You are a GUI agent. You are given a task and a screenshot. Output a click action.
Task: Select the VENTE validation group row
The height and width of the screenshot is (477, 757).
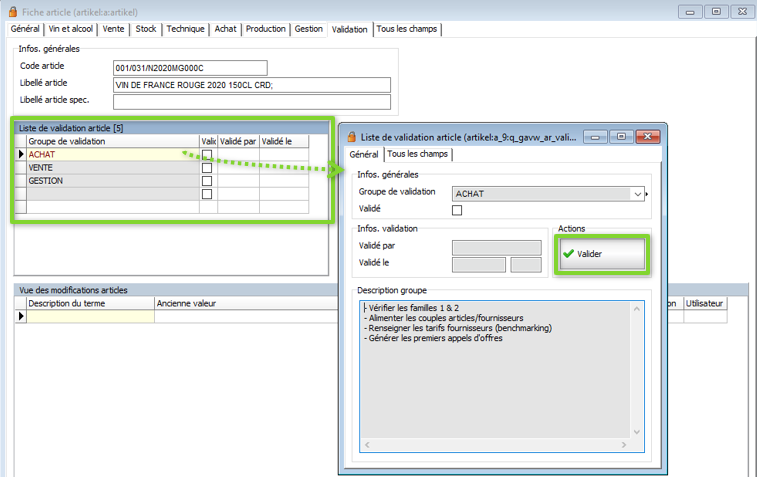pos(110,168)
